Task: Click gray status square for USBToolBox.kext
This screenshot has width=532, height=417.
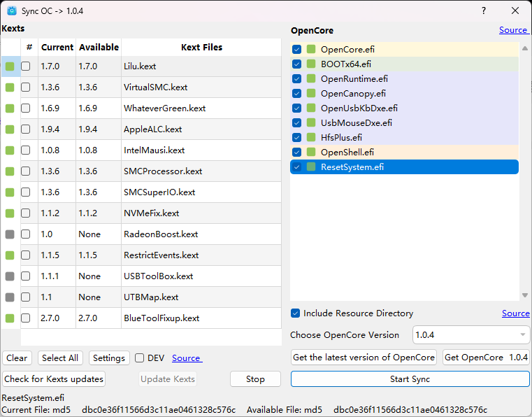Action: click(x=10, y=276)
